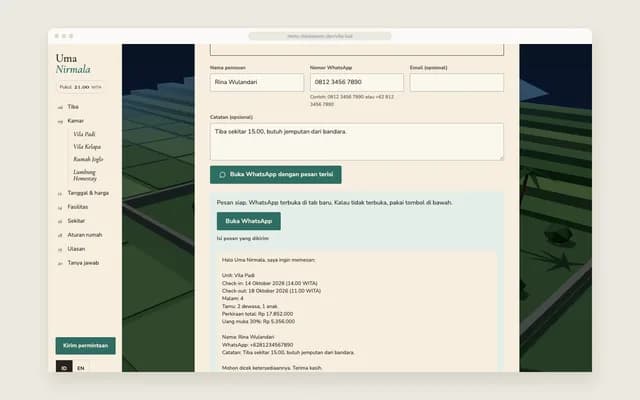Click Buka WhatsApp dengan pesan terisi button
640x400 pixels.
[276, 175]
